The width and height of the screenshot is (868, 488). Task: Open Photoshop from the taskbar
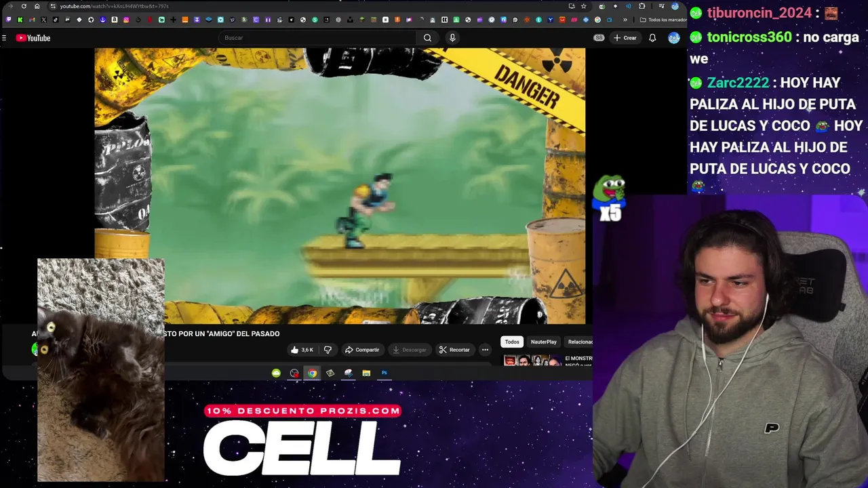tap(384, 373)
